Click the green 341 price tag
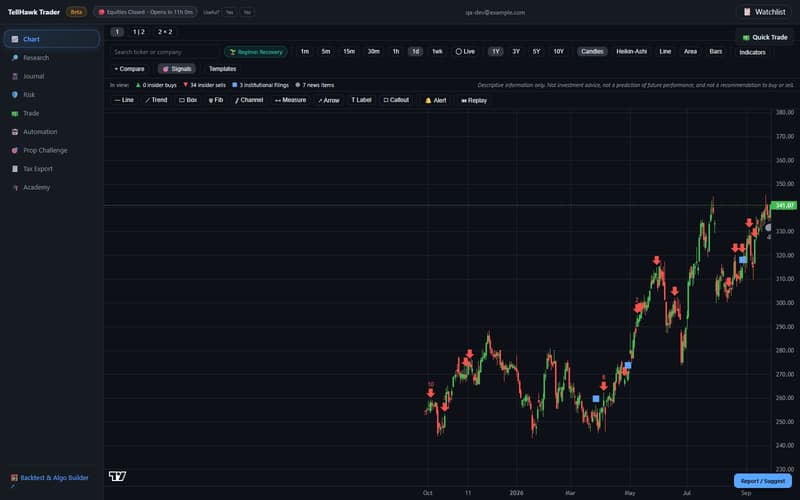 [x=783, y=206]
